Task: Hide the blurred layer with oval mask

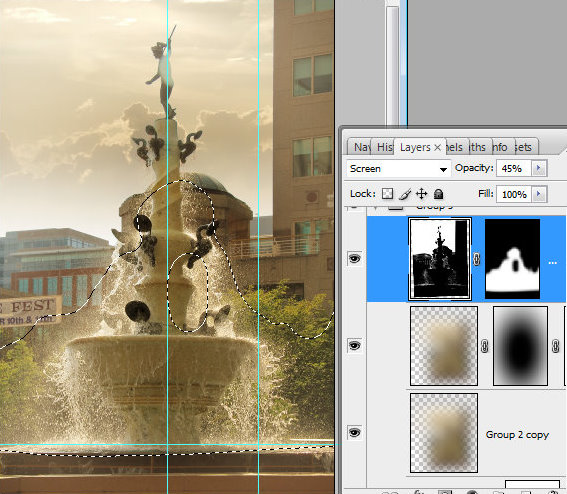Action: [x=354, y=345]
